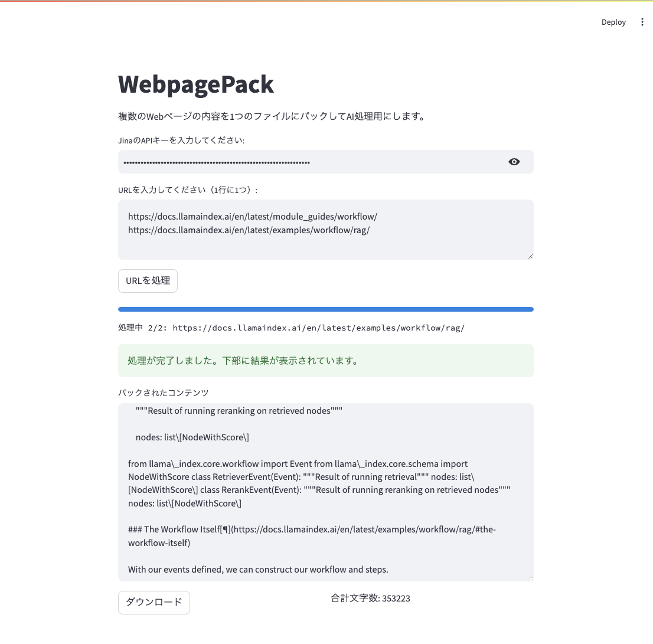
Task: Click the 処理中 2/2 status line
Action: pyautogui.click(x=291, y=328)
